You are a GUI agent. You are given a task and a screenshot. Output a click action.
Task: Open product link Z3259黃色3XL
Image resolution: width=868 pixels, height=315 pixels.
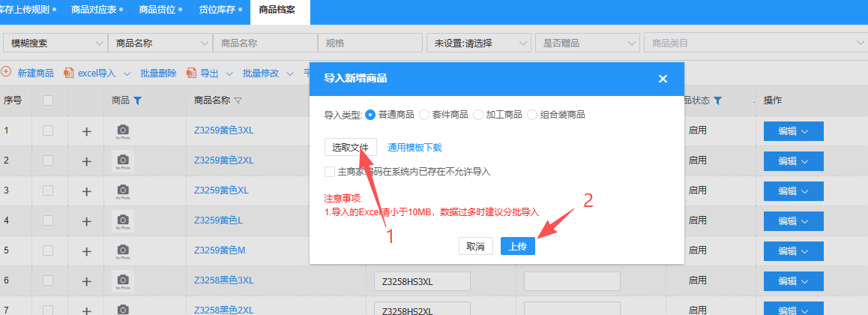coord(223,130)
